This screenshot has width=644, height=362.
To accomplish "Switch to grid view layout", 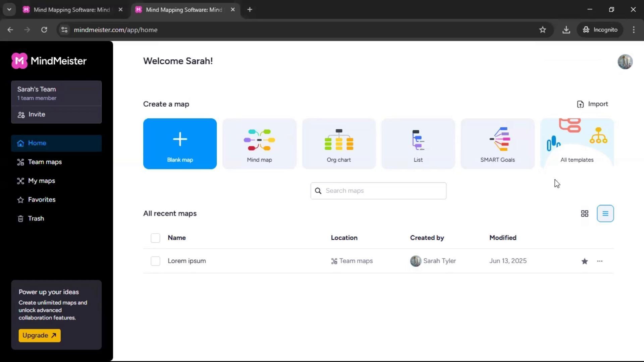I will point(585,214).
